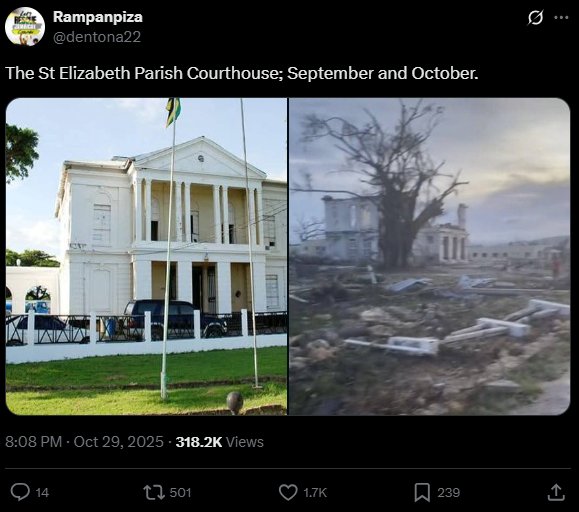Click the 239 bookmarks count
The width and height of the screenshot is (579, 512).
click(x=449, y=492)
